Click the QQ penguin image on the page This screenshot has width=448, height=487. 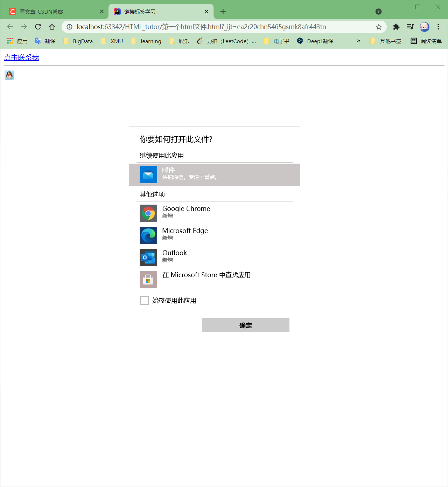click(x=9, y=75)
